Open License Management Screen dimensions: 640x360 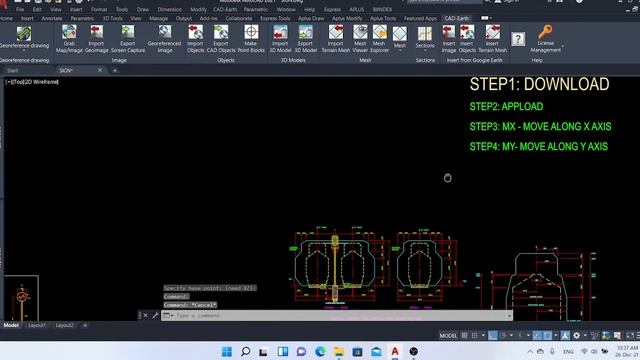545,39
